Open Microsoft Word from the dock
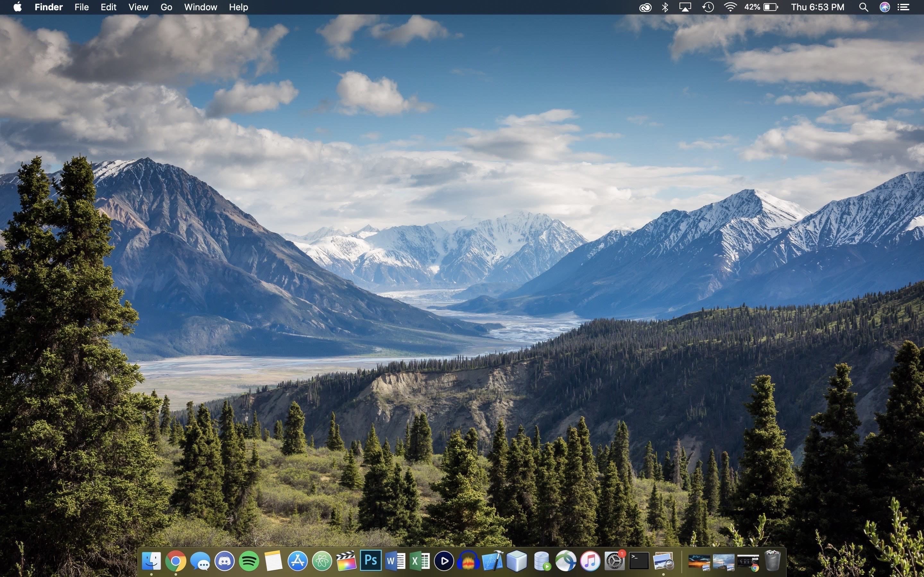 [x=395, y=561]
